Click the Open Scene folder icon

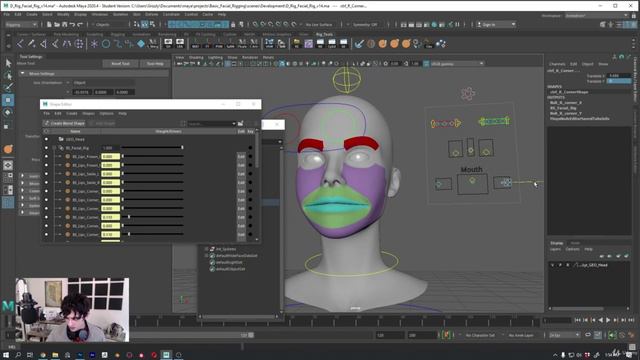[x=57, y=24]
